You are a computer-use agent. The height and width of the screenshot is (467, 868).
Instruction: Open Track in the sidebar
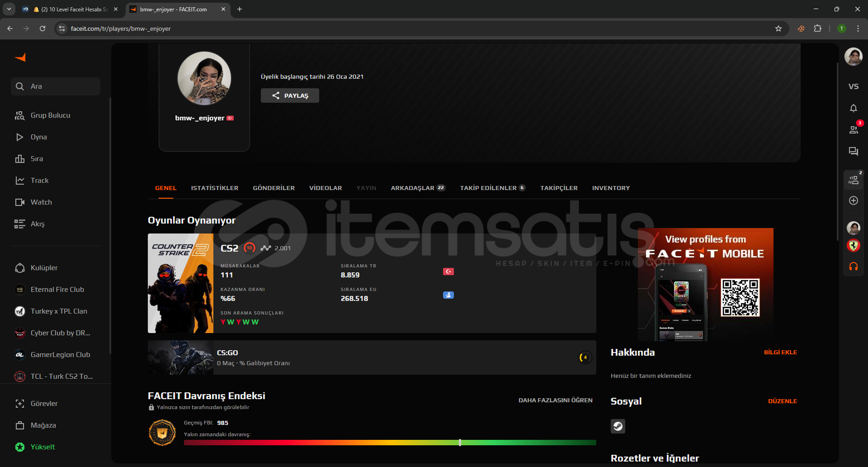point(39,181)
